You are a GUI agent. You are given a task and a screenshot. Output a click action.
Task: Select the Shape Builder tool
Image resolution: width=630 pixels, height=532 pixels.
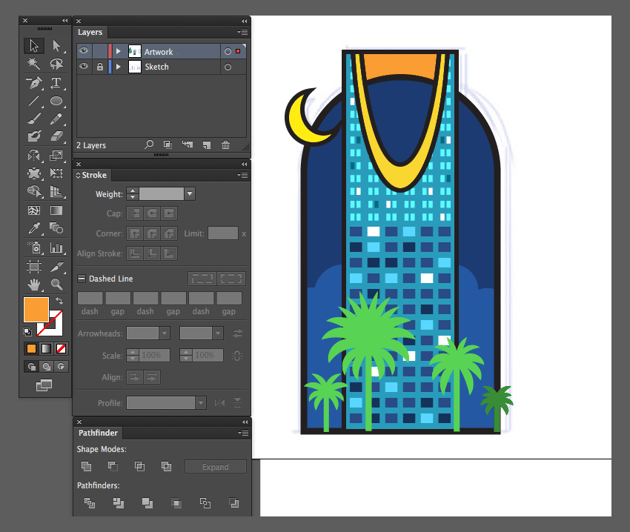tap(34, 192)
